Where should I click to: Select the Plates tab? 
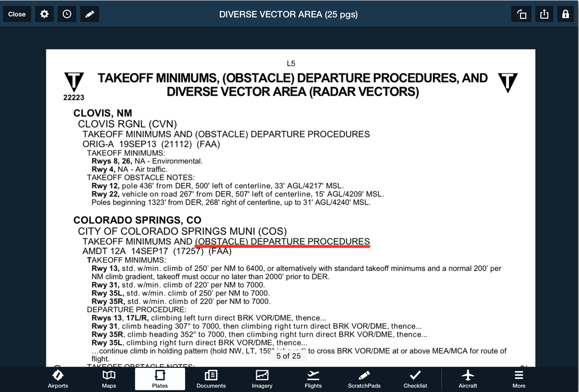tap(160, 379)
